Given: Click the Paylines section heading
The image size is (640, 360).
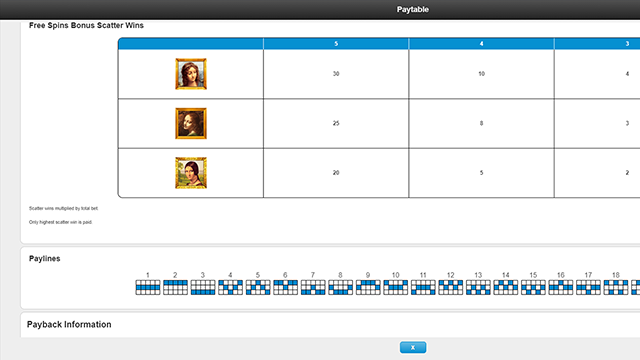Looking at the screenshot, I should point(44,258).
